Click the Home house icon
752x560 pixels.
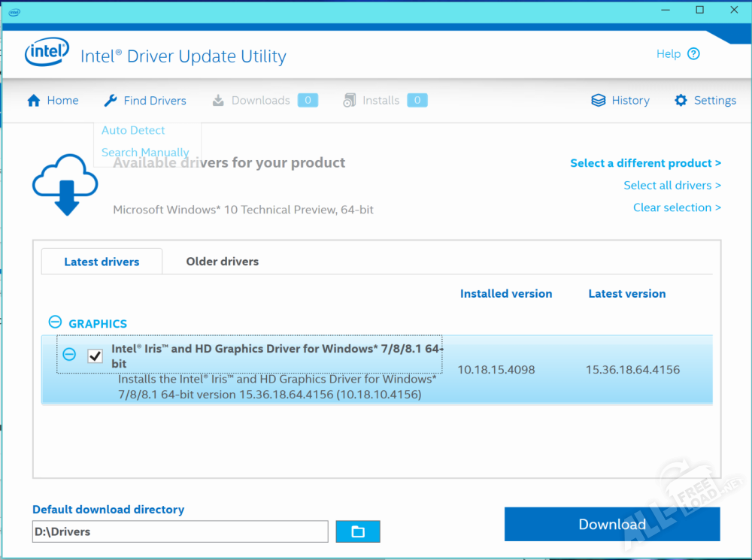tap(34, 100)
